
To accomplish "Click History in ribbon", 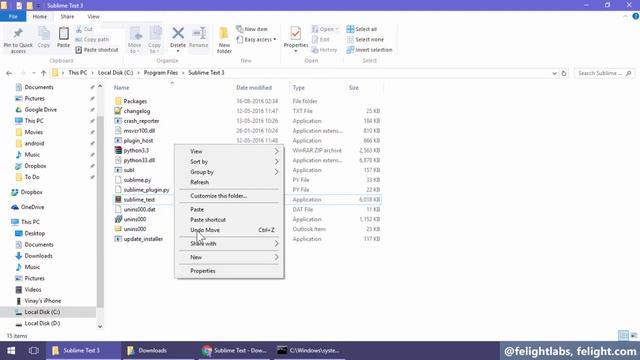I will click(324, 50).
